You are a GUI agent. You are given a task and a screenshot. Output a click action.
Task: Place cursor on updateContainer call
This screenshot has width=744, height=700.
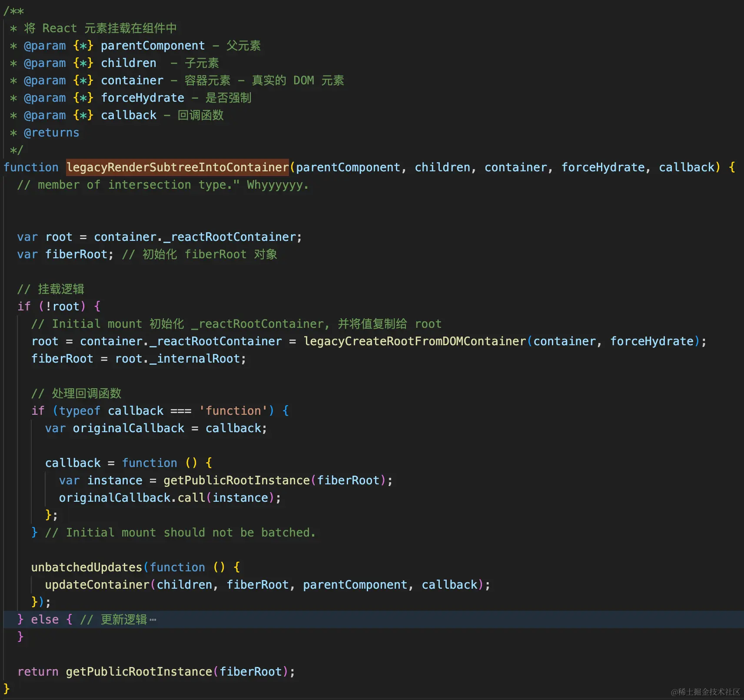pyautogui.click(x=97, y=585)
